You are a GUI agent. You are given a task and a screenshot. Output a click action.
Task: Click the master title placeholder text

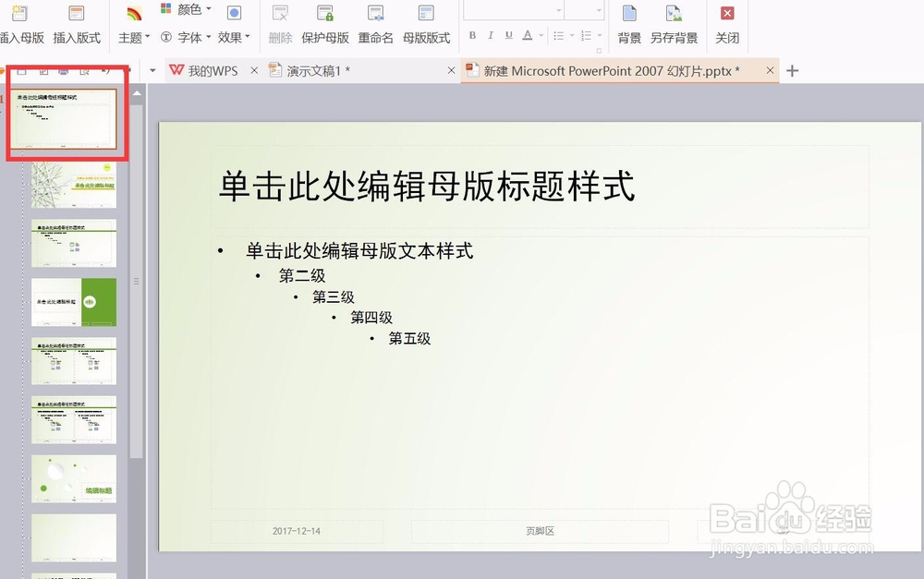427,187
